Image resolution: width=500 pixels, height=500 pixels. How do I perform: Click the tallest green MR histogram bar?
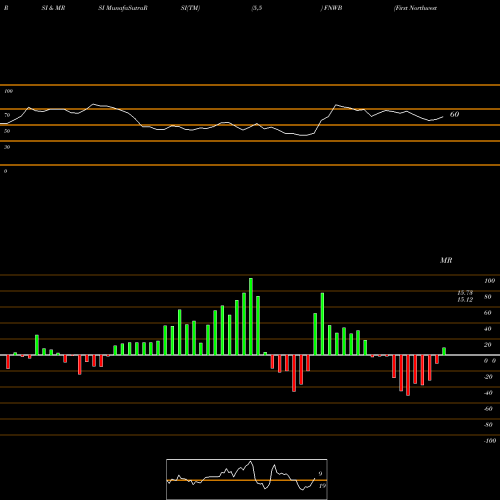tap(251, 316)
